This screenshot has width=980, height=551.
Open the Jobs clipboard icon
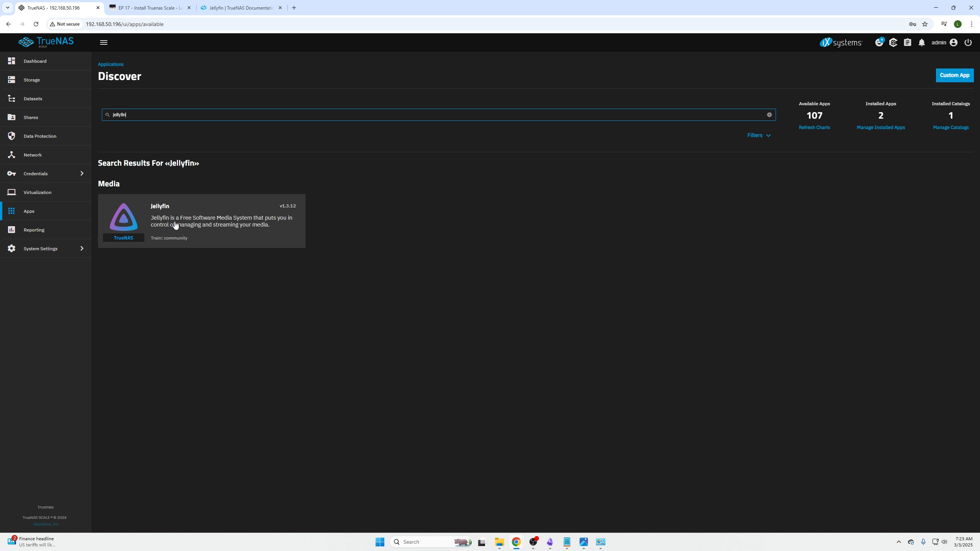[908, 42]
